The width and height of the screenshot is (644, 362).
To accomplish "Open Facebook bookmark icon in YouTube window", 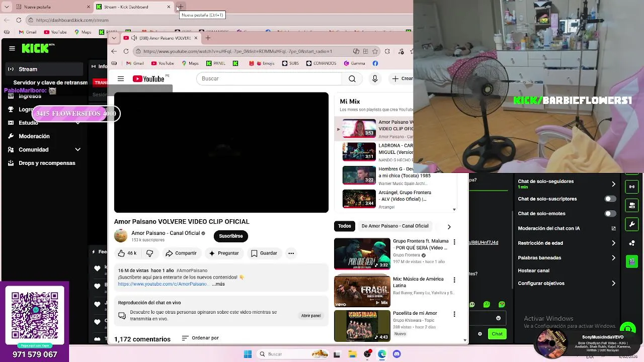I will tap(375, 63).
